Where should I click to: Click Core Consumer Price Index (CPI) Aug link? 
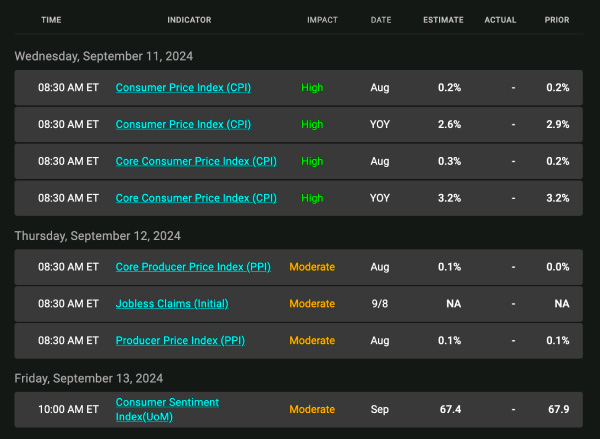click(196, 161)
